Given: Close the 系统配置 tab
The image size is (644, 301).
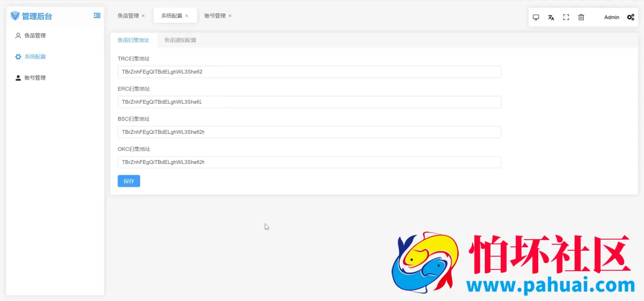Looking at the screenshot, I should click(187, 16).
